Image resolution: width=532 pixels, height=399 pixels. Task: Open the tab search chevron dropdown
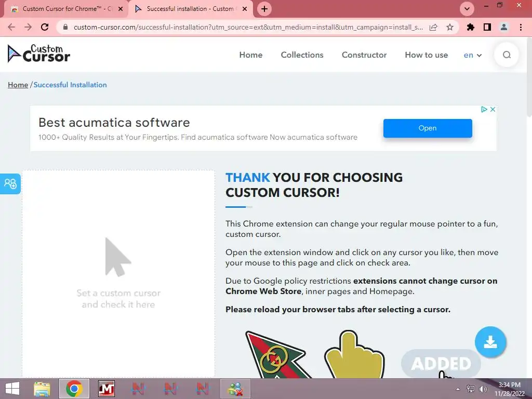(467, 9)
